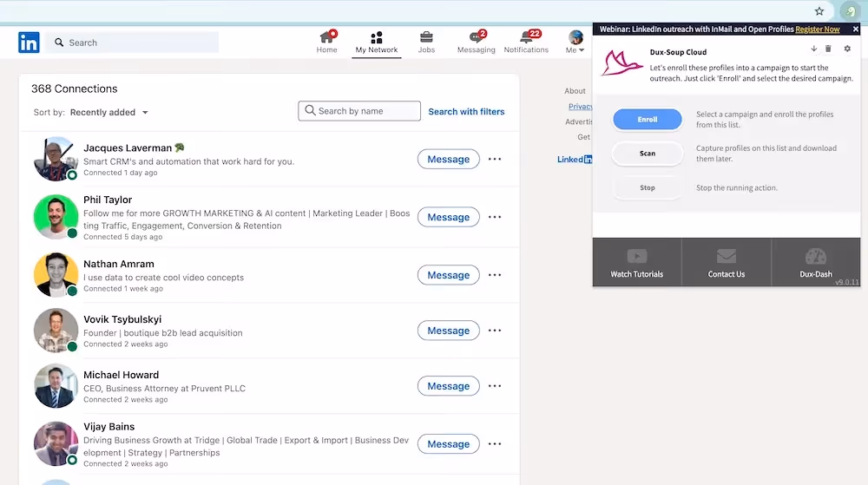Click the name Vijay Bains
The height and width of the screenshot is (485, 868).
[108, 427]
